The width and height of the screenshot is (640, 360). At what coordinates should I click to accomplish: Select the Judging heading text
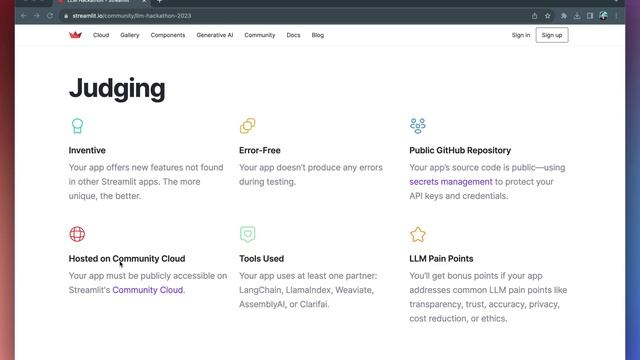117,89
